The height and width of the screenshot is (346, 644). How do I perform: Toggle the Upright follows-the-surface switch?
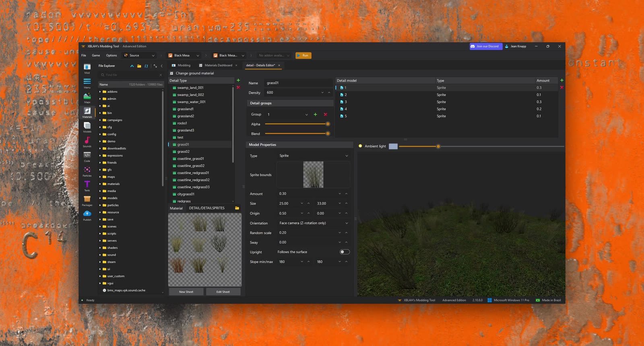(345, 252)
